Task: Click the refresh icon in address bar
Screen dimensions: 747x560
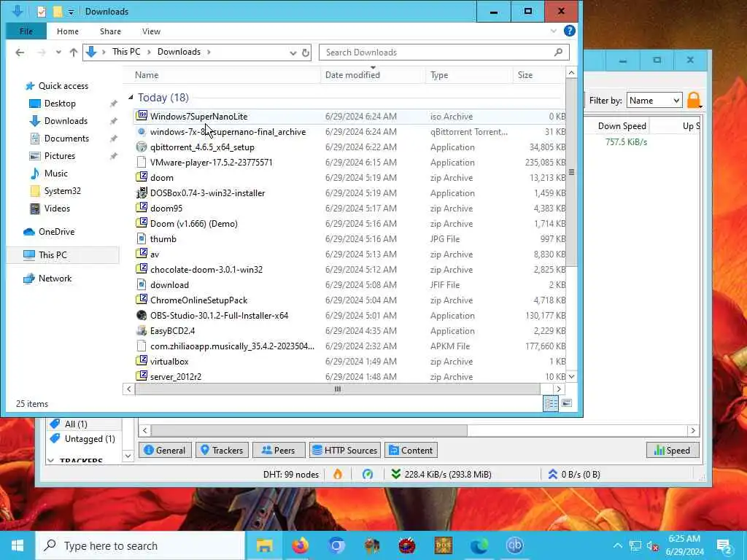Action: [x=306, y=52]
